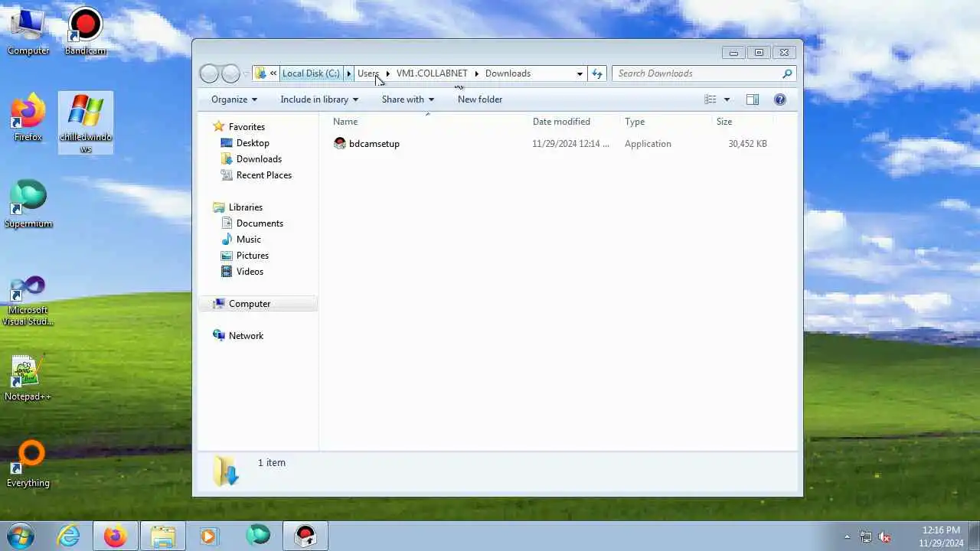This screenshot has height=551, width=980.
Task: Open the Videos library
Action: coord(250,272)
